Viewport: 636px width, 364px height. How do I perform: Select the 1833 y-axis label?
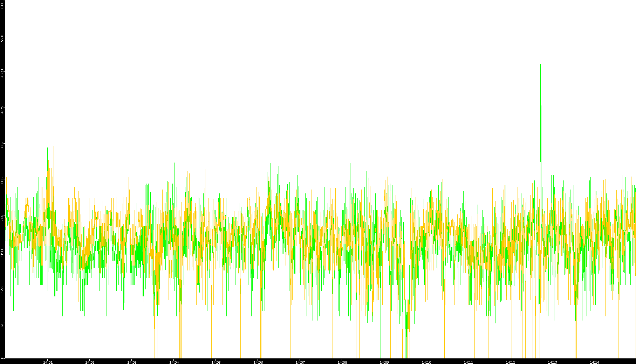(x=2, y=252)
